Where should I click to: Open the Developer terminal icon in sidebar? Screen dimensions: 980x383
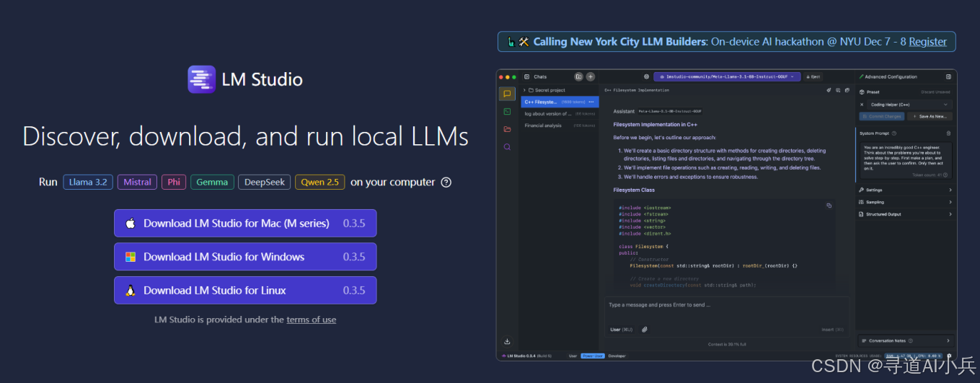[507, 111]
